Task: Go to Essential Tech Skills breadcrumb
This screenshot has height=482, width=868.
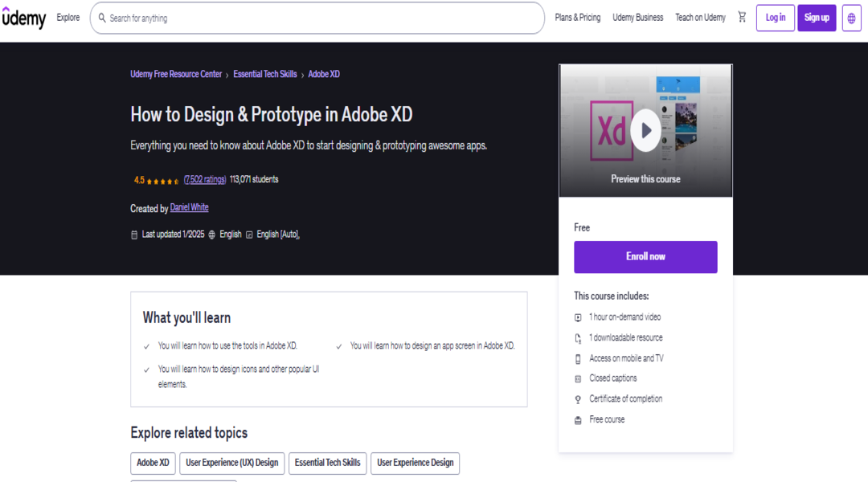Action: [265, 74]
